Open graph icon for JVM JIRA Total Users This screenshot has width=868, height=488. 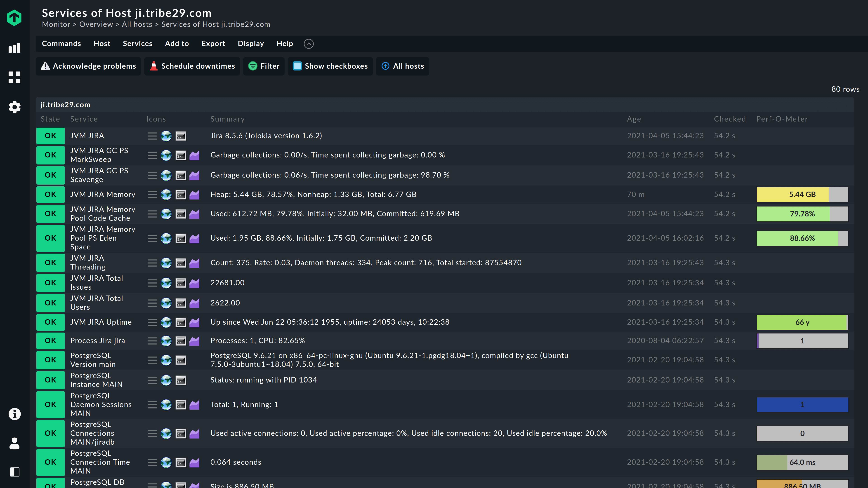194,303
